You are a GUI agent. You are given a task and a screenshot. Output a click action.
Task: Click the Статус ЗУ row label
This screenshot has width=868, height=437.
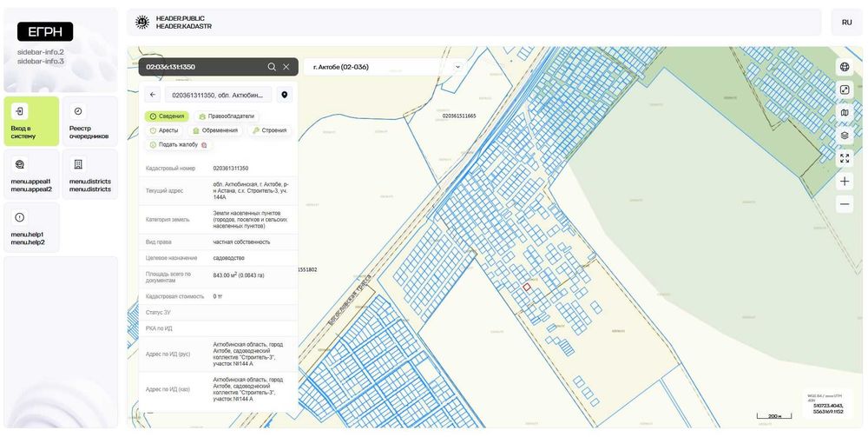coord(158,313)
